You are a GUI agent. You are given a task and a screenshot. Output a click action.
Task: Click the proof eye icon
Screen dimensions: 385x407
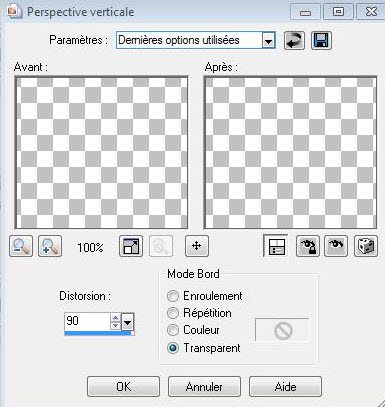pyautogui.click(x=336, y=246)
